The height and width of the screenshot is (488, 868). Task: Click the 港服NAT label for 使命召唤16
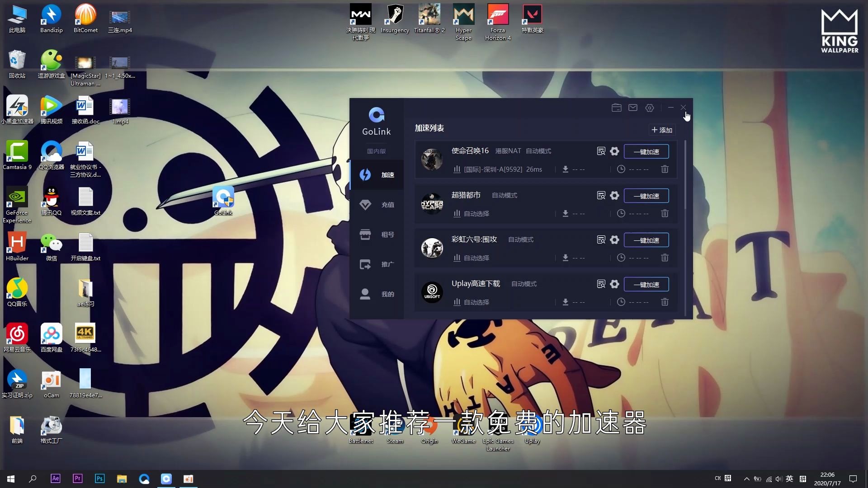(x=508, y=151)
